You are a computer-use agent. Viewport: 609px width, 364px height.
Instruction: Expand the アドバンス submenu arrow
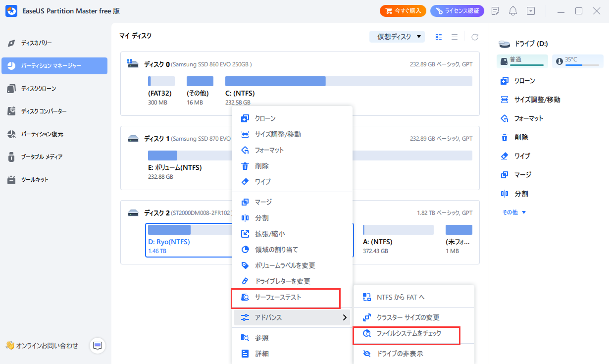[345, 317]
